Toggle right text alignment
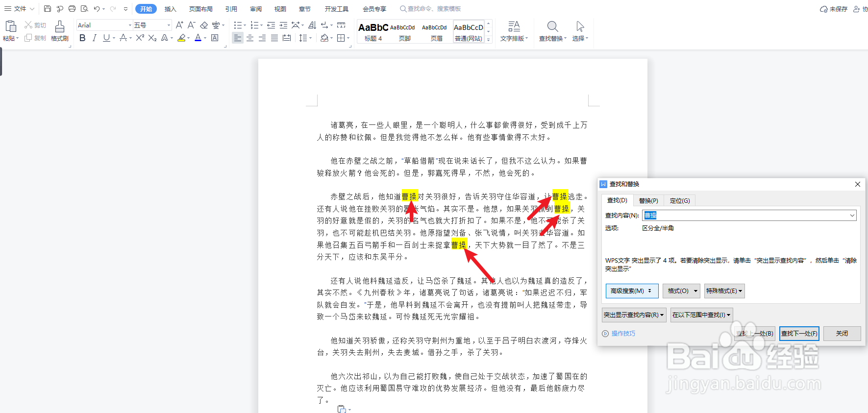868x413 pixels. pyautogui.click(x=262, y=38)
